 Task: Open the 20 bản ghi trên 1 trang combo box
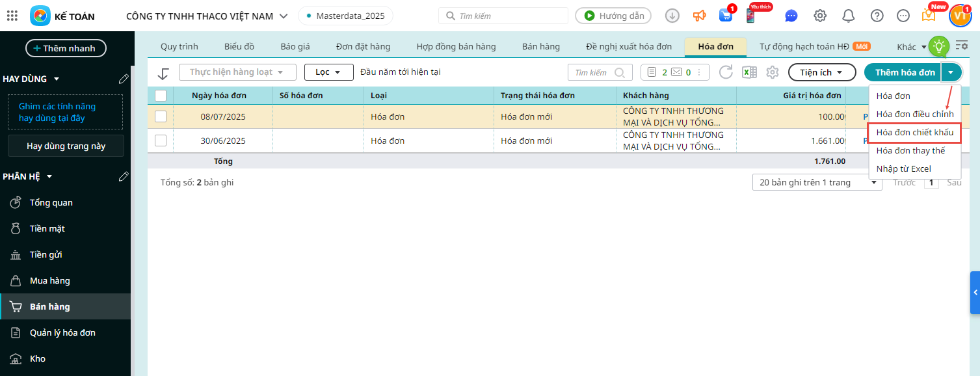click(x=817, y=183)
